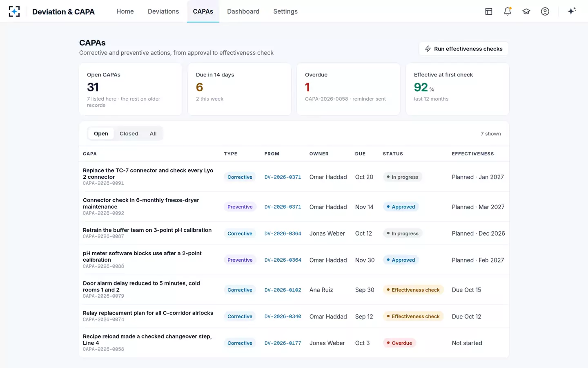
Task: Go to the Deviations tab
Action: 163,11
